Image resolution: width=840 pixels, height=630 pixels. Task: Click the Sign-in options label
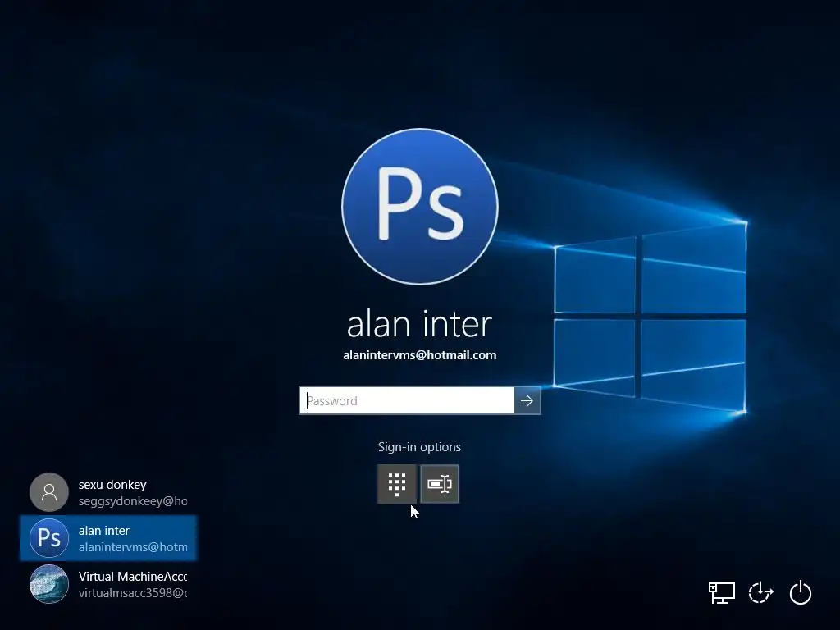tap(419, 447)
